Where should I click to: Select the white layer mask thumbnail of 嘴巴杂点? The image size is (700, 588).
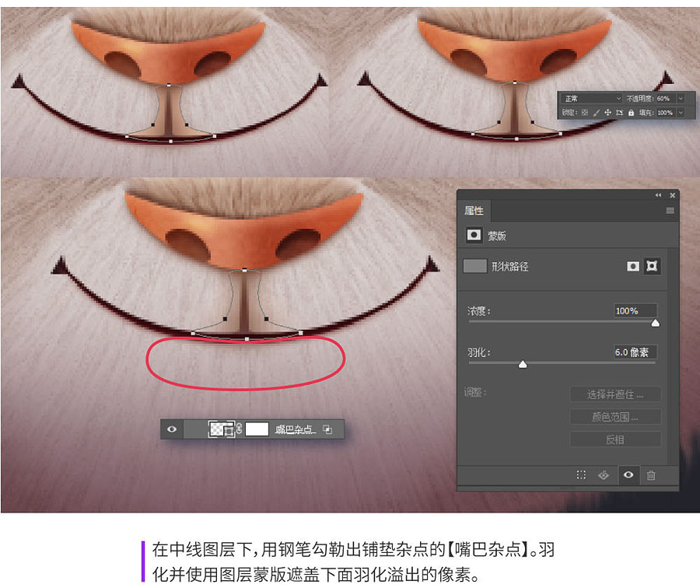[x=257, y=429]
